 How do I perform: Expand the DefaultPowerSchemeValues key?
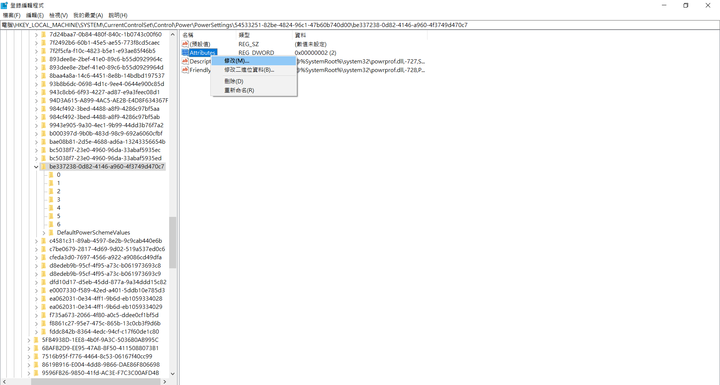(44, 233)
